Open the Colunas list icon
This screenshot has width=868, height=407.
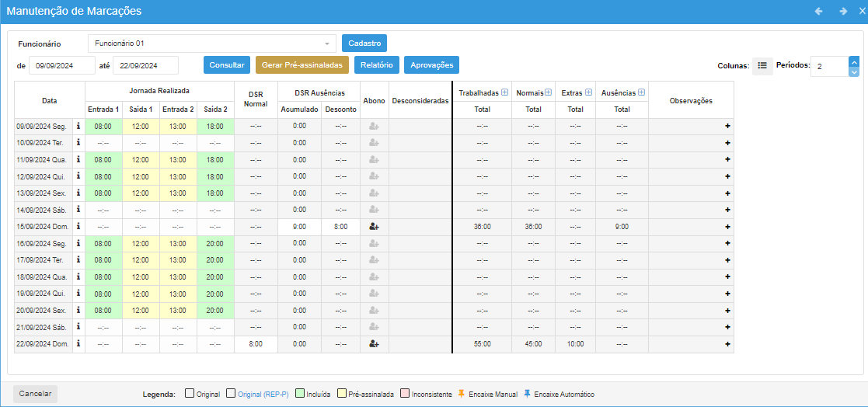762,66
